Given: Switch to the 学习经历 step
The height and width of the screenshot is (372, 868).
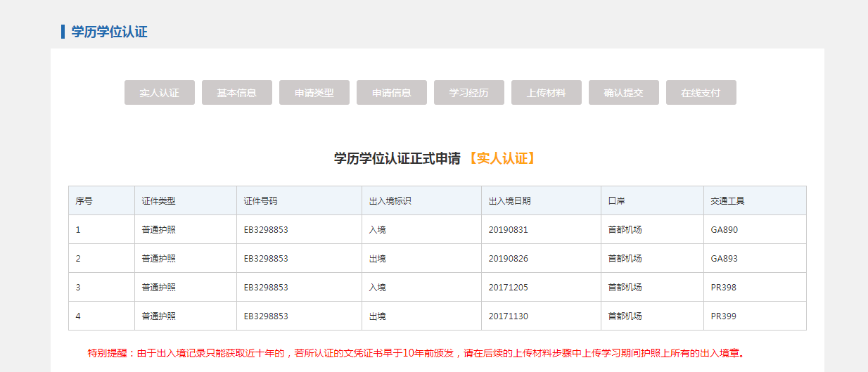Looking at the screenshot, I should [x=468, y=93].
